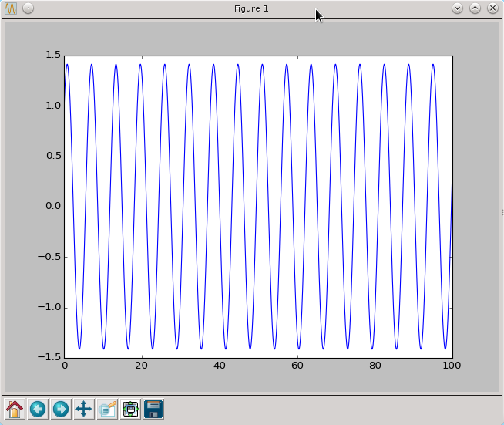The width and height of the screenshot is (504, 425).
Task: Enable the Zoom to rectangle tool
Action: pos(107,409)
